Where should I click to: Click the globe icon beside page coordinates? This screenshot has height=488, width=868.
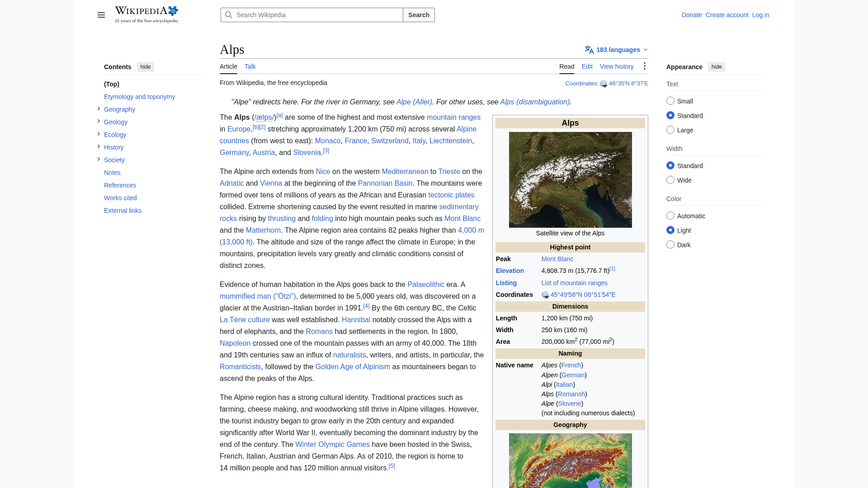coord(604,84)
